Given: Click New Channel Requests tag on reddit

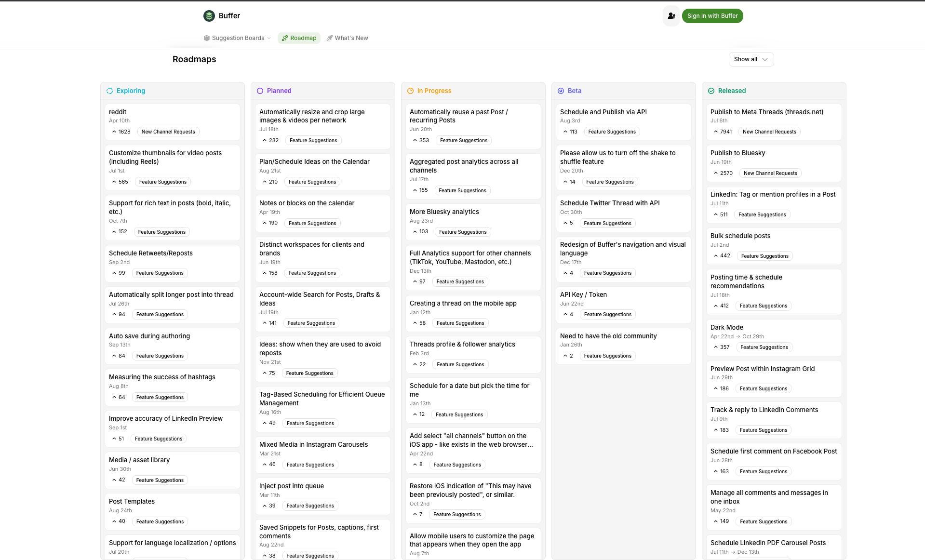Looking at the screenshot, I should [x=168, y=132].
